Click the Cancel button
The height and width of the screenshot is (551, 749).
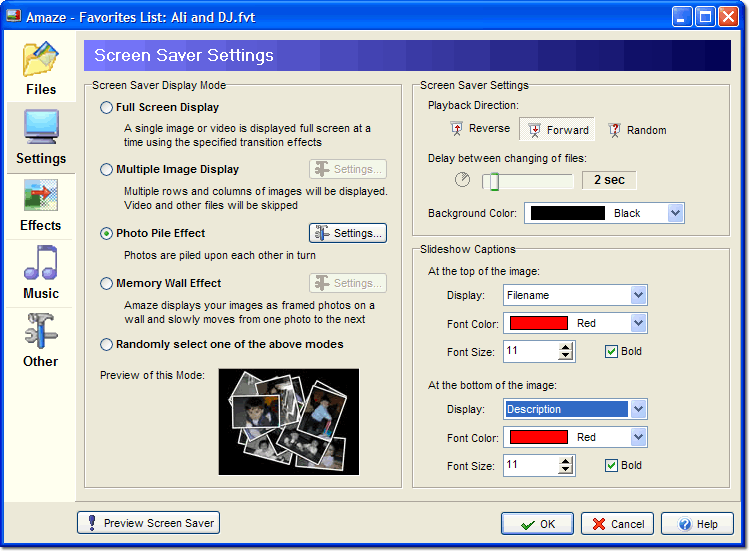(x=618, y=524)
